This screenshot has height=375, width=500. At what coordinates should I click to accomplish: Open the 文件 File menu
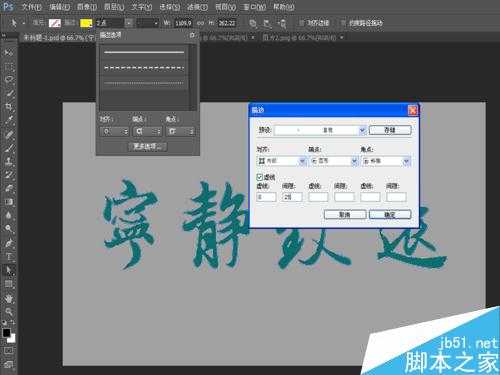pos(32,7)
